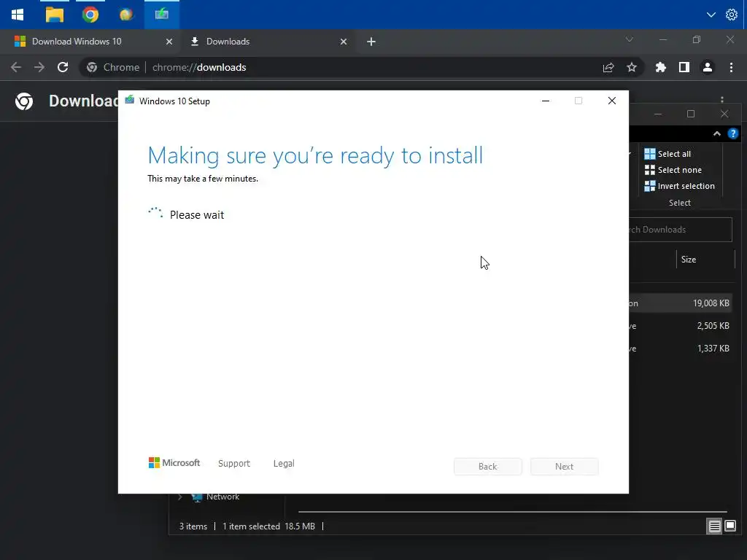Go back in Chrome

[16, 67]
